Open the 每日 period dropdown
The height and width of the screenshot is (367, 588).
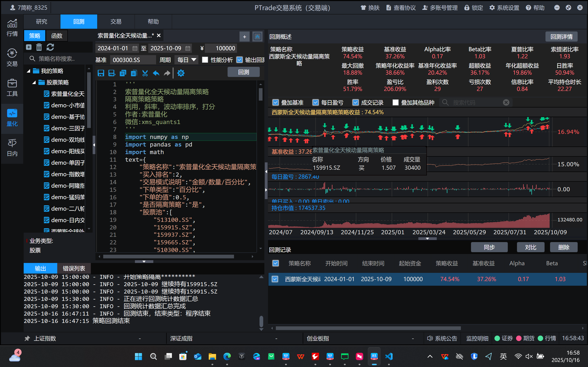pyautogui.click(x=186, y=60)
